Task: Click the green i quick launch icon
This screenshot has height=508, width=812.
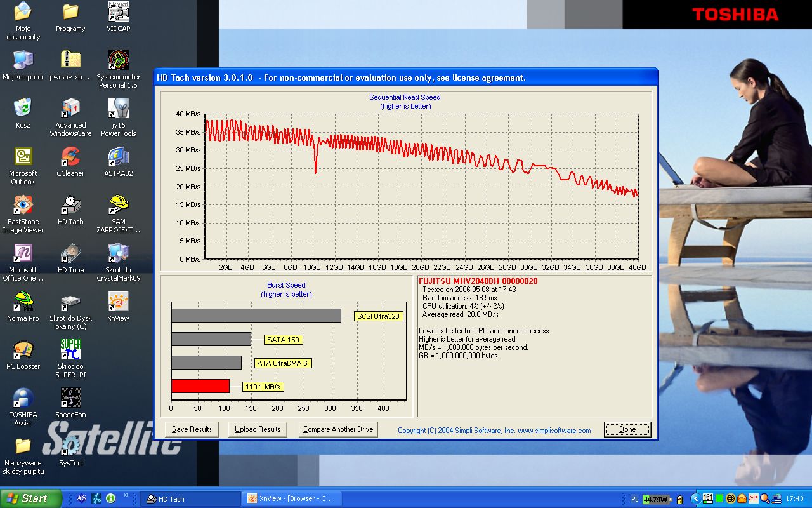Action: click(x=111, y=498)
